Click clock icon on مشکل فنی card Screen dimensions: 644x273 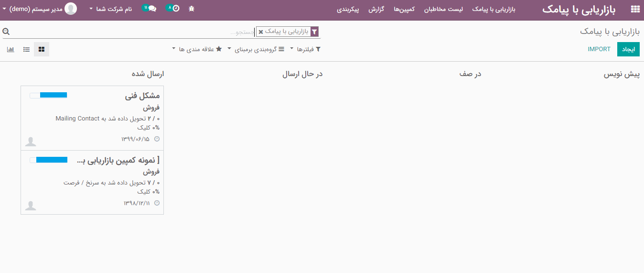(x=157, y=139)
